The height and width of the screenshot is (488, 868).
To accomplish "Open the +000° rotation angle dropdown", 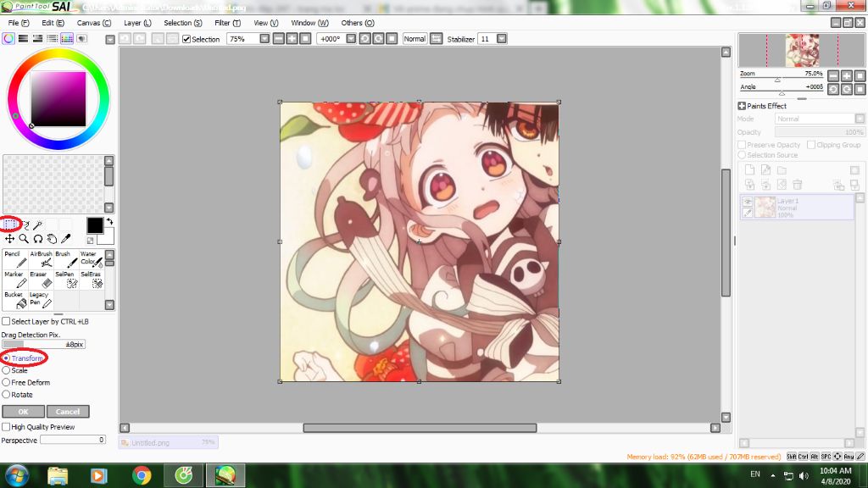I will tap(351, 39).
